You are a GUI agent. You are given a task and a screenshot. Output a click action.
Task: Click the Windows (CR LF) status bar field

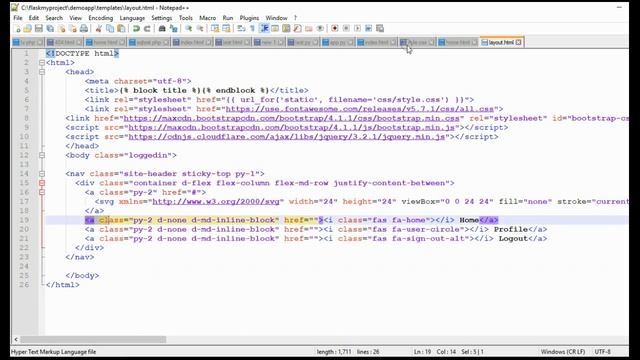pyautogui.click(x=563, y=352)
